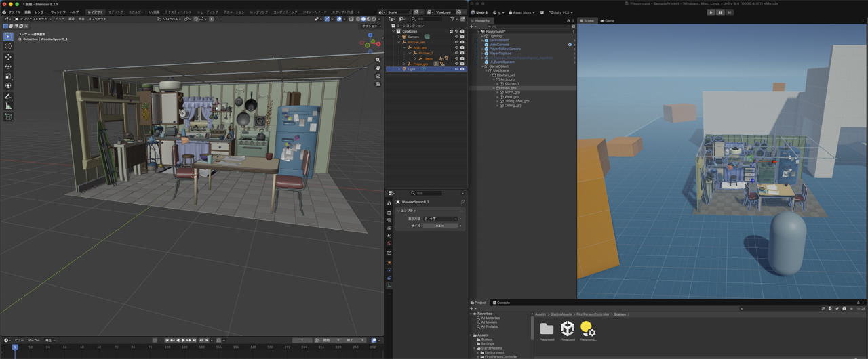The width and height of the screenshot is (868, 359).
Task: Select the Blender select box tool
Action: pyautogui.click(x=8, y=37)
